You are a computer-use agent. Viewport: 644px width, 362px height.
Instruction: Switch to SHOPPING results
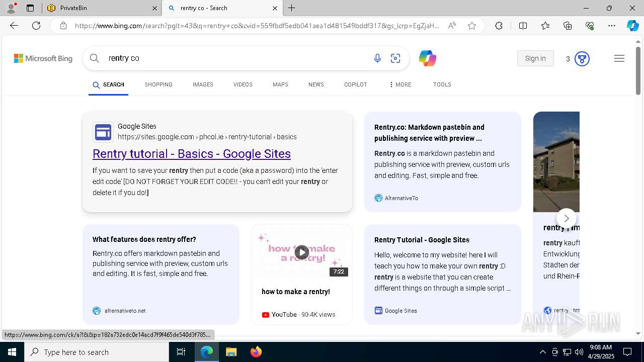(x=158, y=84)
